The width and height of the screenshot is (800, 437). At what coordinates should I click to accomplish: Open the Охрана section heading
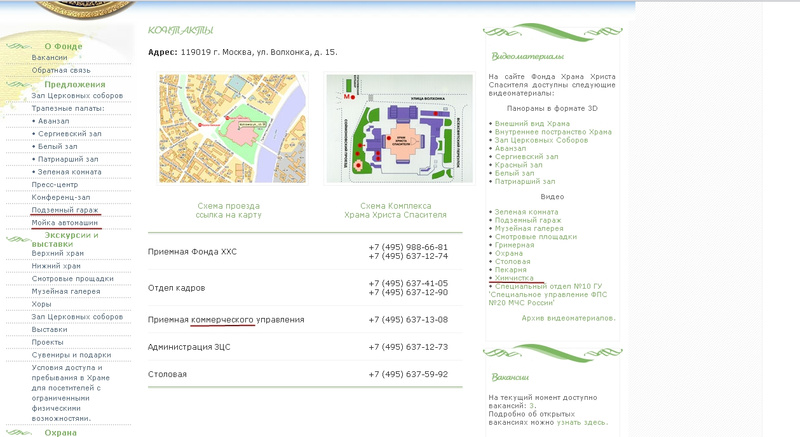pos(60,432)
